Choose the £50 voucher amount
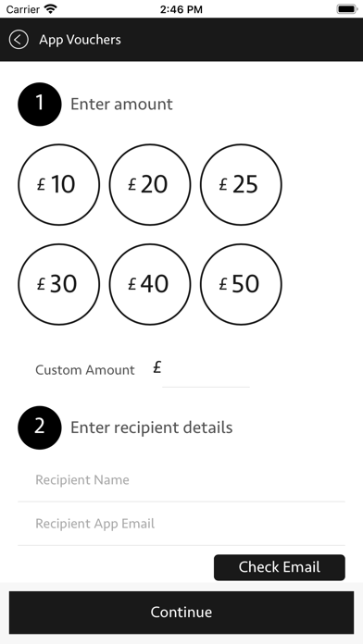Screen dimensions: 363x644 coord(241,284)
